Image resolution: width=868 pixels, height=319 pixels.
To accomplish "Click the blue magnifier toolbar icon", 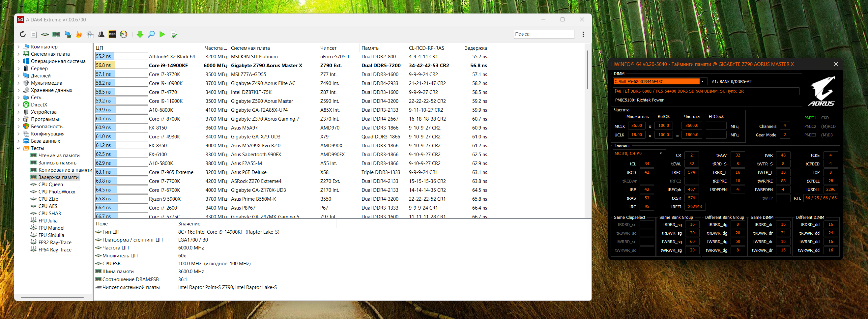I will (151, 34).
